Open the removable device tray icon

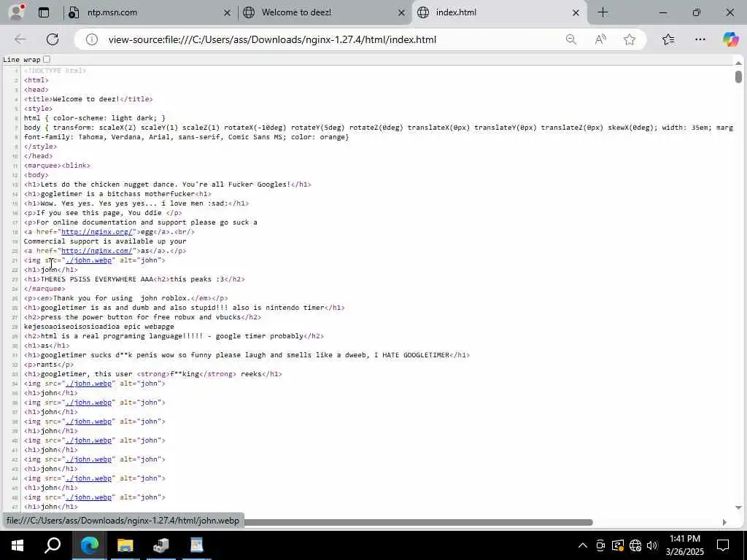[x=600, y=545]
